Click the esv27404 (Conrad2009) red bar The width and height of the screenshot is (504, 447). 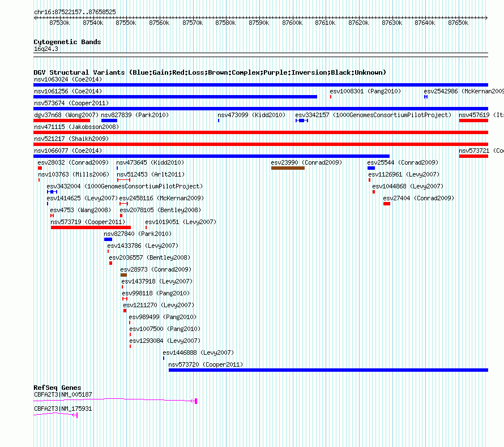click(x=387, y=204)
